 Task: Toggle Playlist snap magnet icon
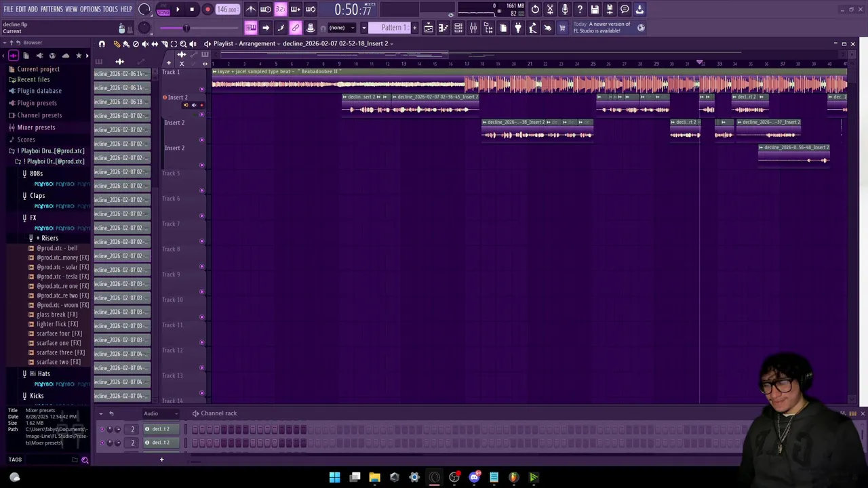pos(102,44)
